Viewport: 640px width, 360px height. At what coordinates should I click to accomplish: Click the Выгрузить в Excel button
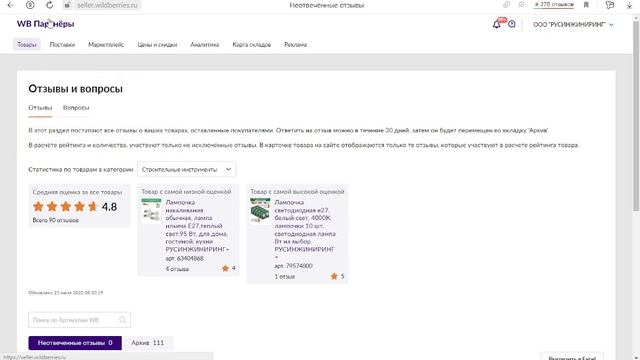click(x=572, y=357)
